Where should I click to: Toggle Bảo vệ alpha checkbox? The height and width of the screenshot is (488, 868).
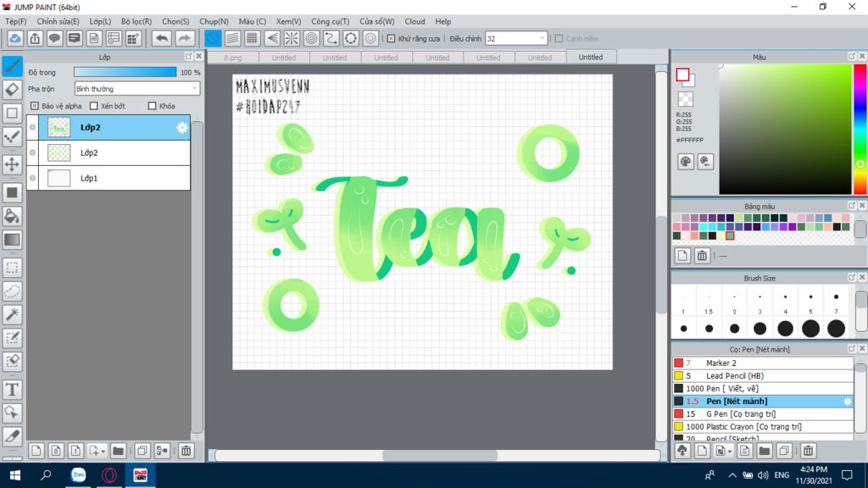[34, 106]
